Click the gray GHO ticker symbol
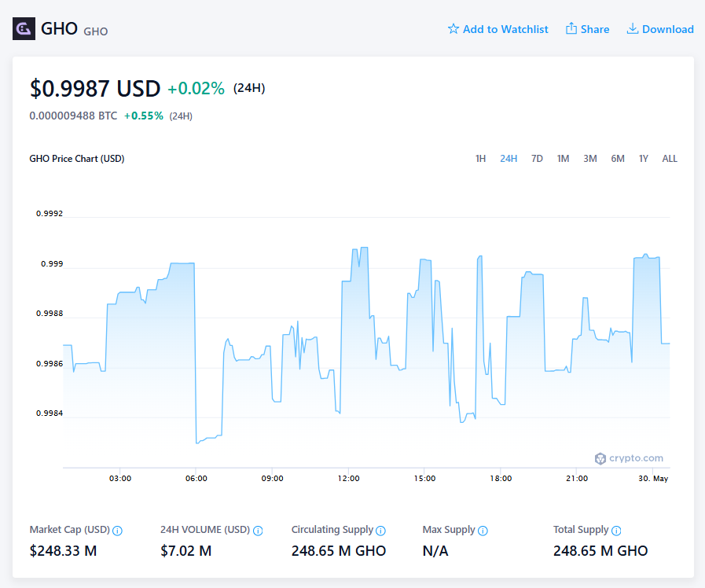 96,31
